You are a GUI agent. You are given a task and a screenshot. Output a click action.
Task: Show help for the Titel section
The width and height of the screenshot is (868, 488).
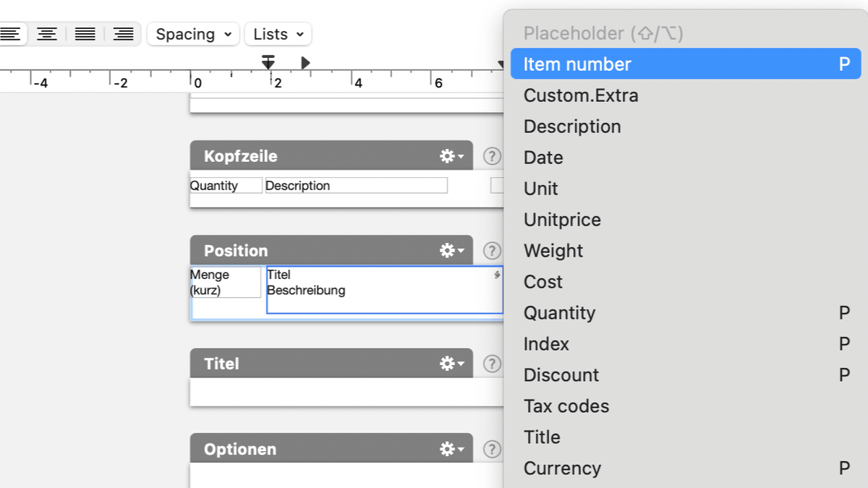click(492, 364)
